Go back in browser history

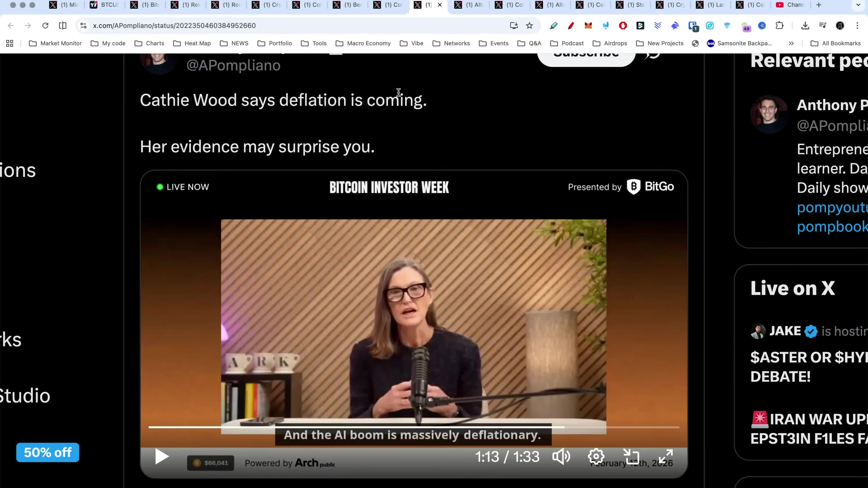(x=11, y=26)
